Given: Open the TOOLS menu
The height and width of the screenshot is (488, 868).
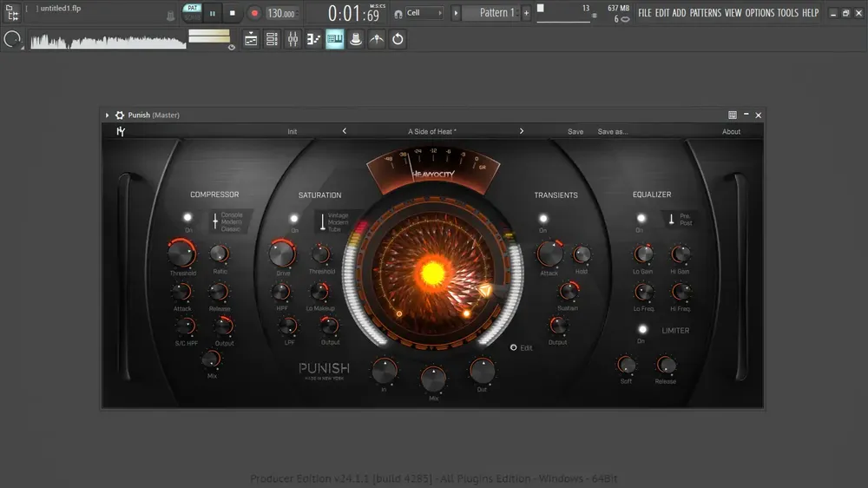Looking at the screenshot, I should point(787,13).
